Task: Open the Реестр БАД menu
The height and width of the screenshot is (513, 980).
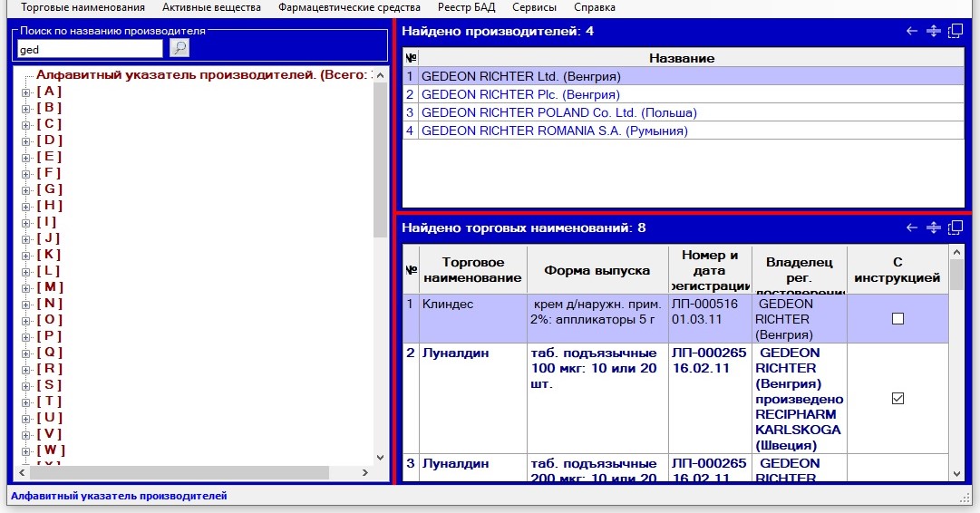Action: point(466,7)
